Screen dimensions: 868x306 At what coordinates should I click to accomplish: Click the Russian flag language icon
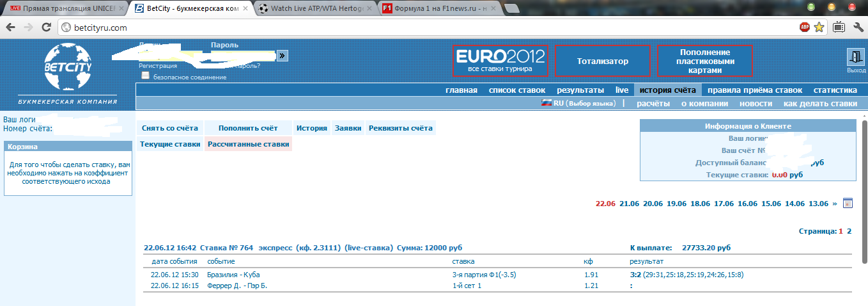(546, 103)
